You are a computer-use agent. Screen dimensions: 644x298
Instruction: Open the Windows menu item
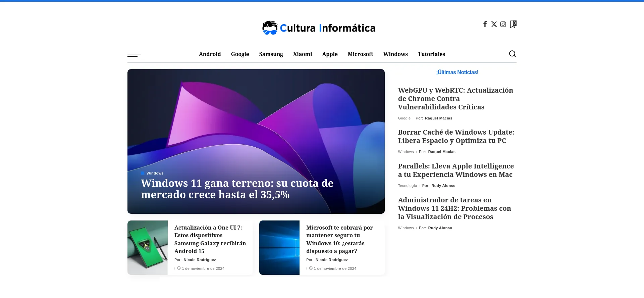pyautogui.click(x=395, y=54)
